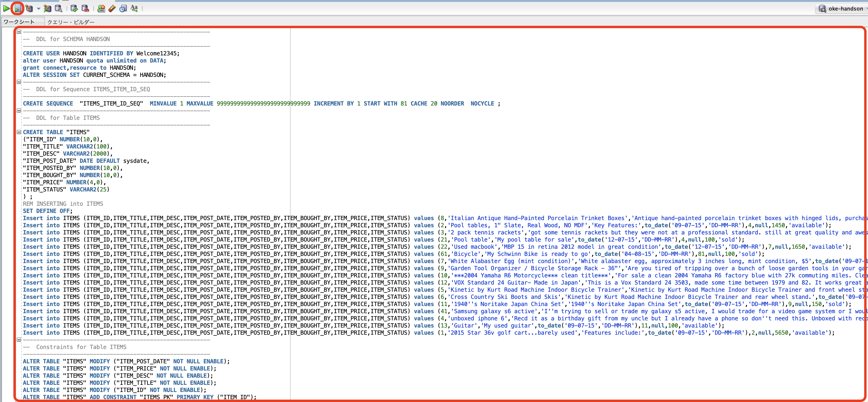Viewport: 868px width, 402px height.
Task: Click the SQL Tuning Advisor icon
Action: [x=59, y=8]
